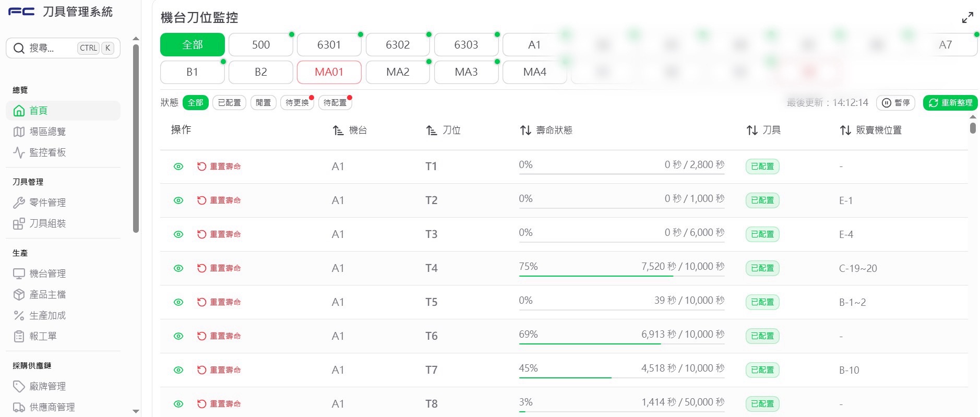This screenshot has height=417, width=980.
Task: Filter status by 閒置
Action: point(264,103)
